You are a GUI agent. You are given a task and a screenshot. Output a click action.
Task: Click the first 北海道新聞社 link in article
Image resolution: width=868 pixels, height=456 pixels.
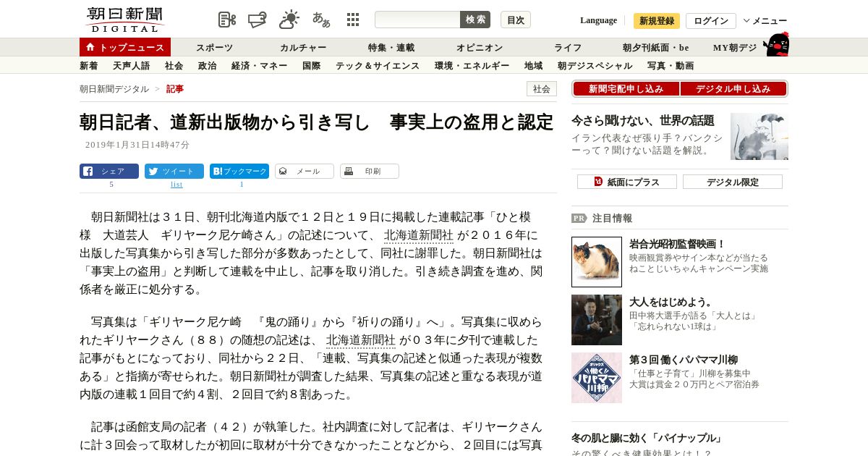[x=419, y=235]
